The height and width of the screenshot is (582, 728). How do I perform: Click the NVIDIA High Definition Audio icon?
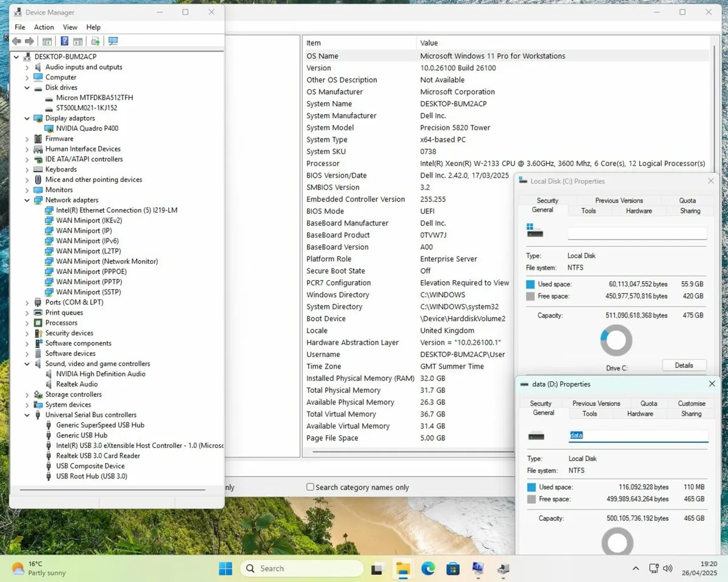click(49, 374)
